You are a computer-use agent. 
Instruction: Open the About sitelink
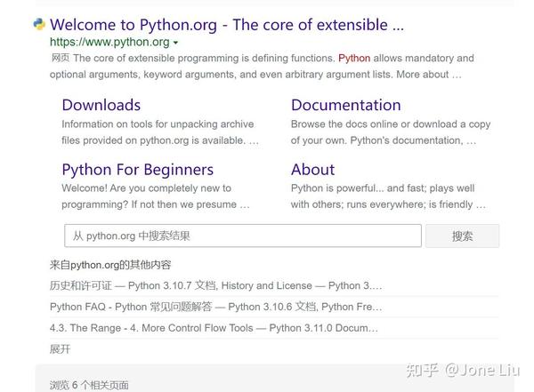[312, 169]
